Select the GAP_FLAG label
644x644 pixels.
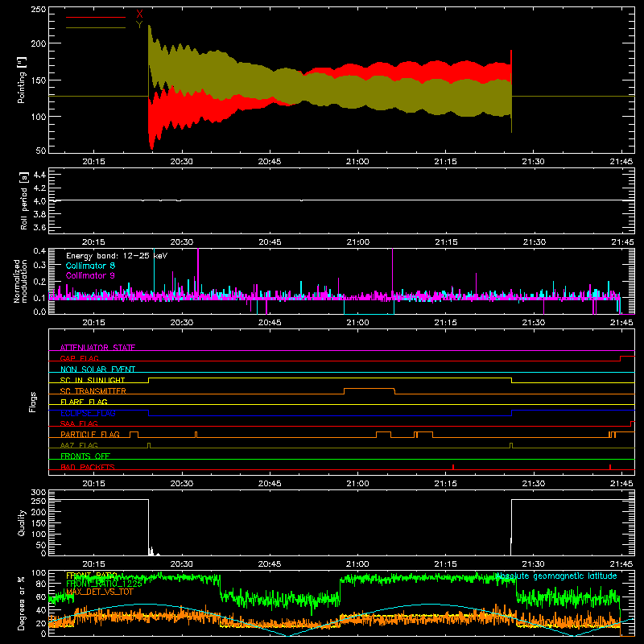tap(79, 358)
